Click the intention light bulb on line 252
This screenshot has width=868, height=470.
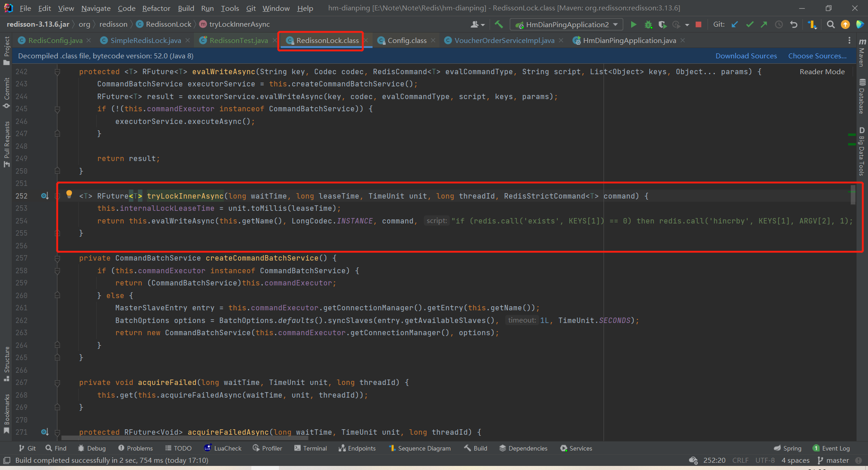click(x=69, y=194)
